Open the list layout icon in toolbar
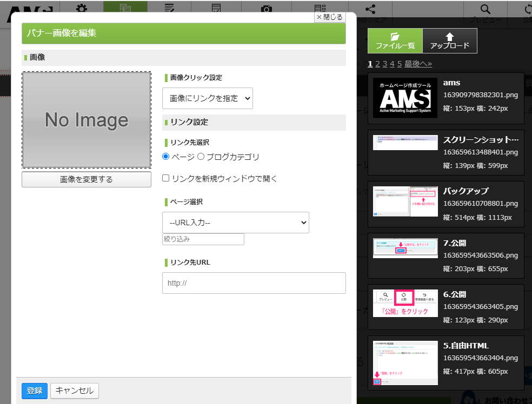Image resolution: width=532 pixels, height=404 pixels. click(x=320, y=8)
